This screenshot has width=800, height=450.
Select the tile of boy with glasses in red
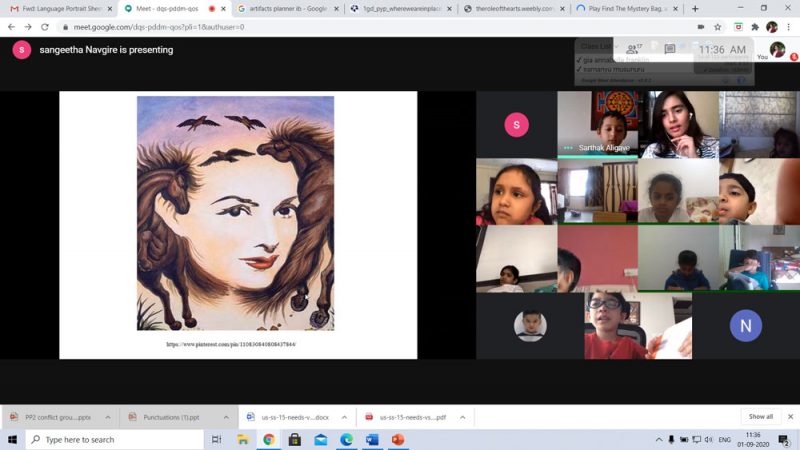click(x=638, y=326)
